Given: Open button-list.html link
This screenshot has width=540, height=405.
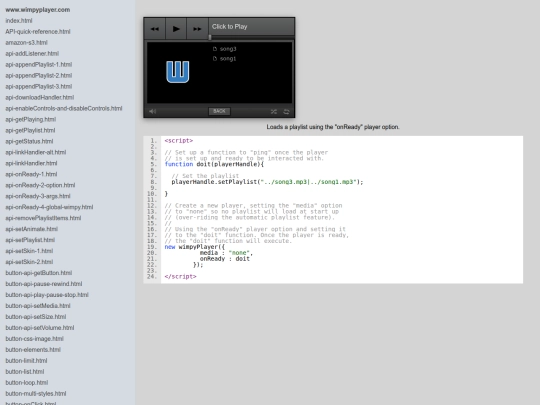Looking at the screenshot, I should (25, 372).
